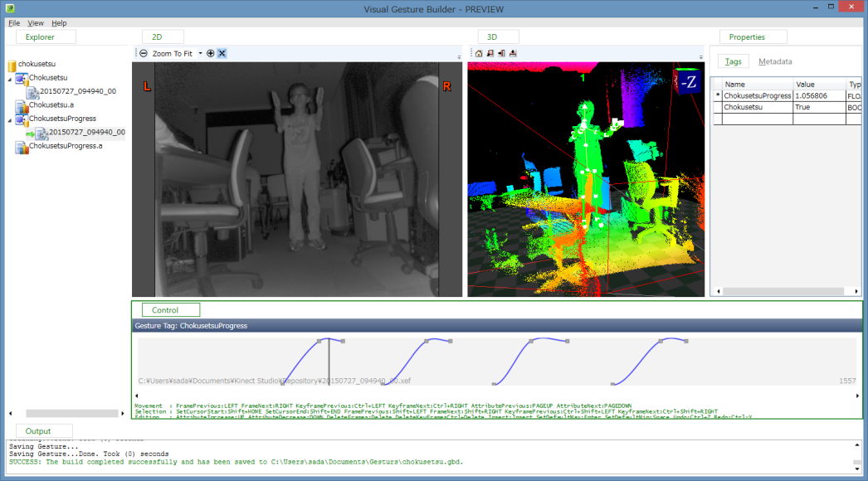
Task: Click the side view icon in 3D toolbar
Action: click(x=501, y=54)
